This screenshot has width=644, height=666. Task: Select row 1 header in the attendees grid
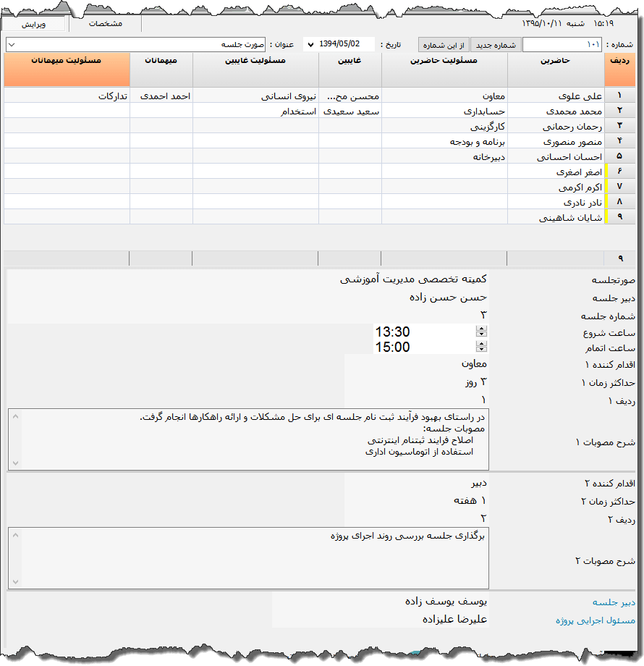(619, 95)
